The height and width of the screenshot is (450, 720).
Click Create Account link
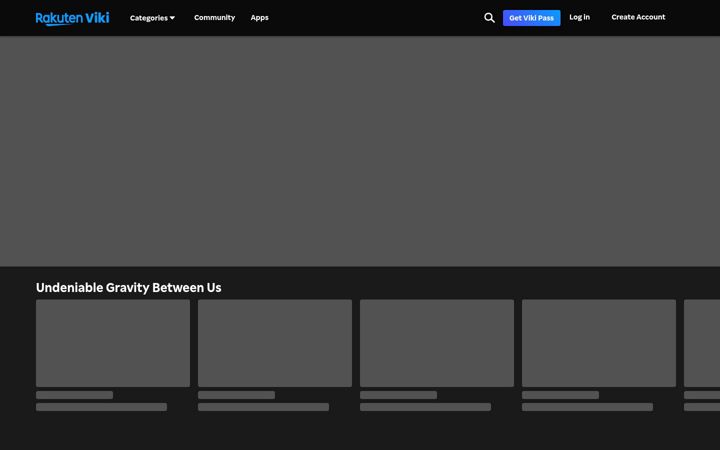(x=638, y=17)
